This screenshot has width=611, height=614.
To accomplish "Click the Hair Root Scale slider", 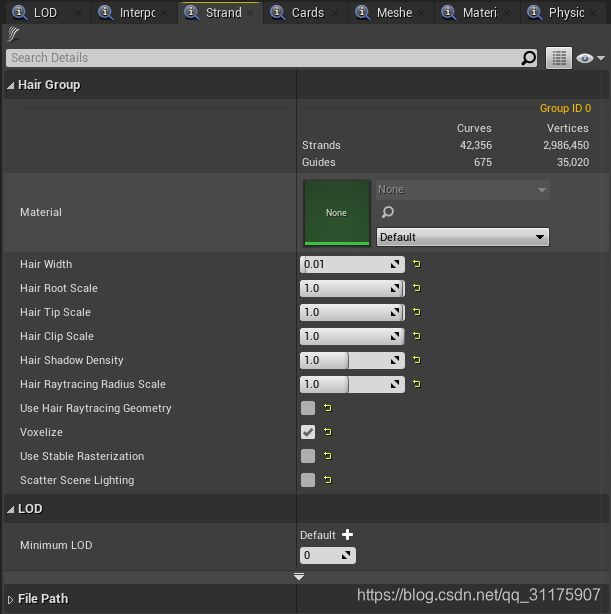I will click(352, 288).
